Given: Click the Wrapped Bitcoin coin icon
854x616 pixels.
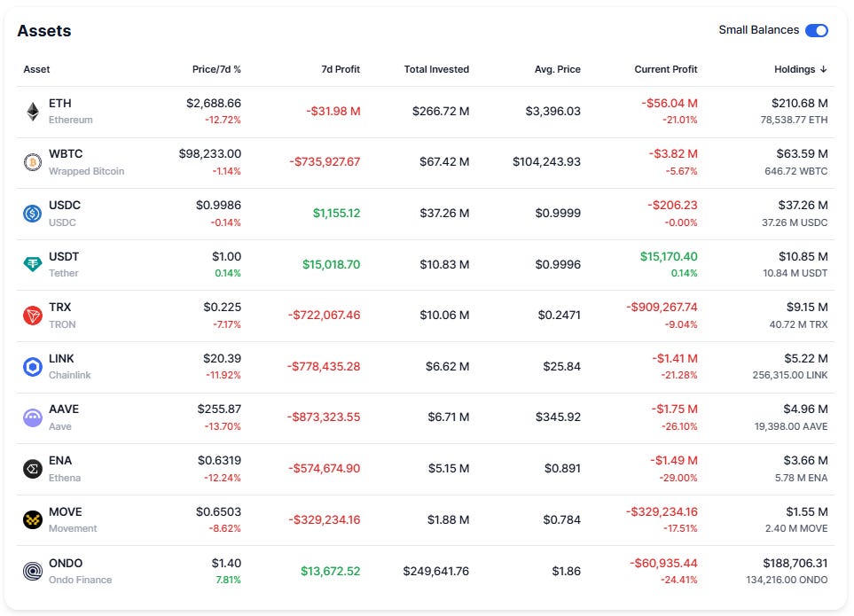Looking at the screenshot, I should (33, 162).
